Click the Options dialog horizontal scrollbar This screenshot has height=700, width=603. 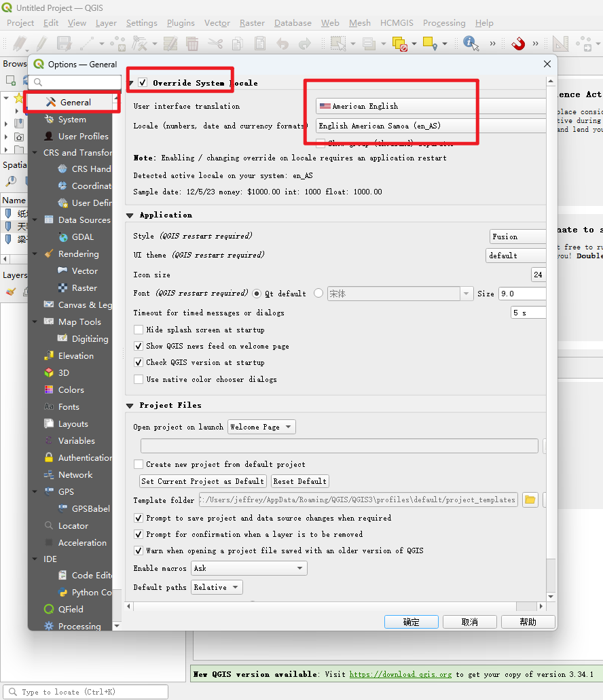point(335,606)
